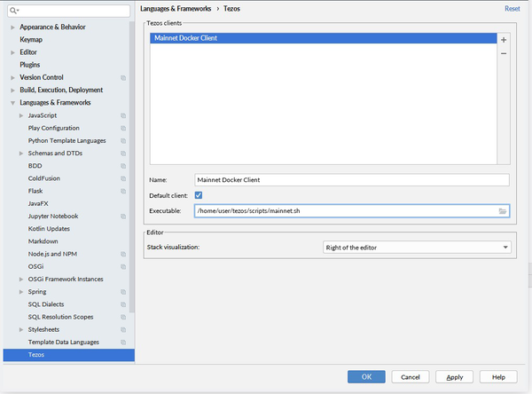This screenshot has width=532, height=394.
Task: Remove selected Tezos client with minus icon
Action: pos(504,53)
